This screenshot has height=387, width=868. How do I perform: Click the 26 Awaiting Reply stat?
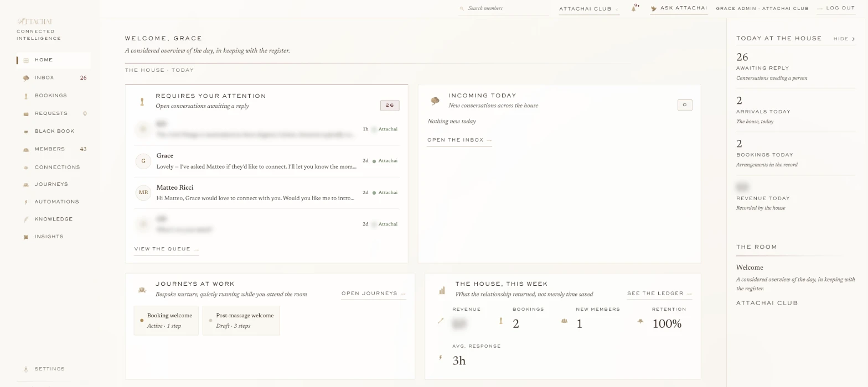click(795, 66)
